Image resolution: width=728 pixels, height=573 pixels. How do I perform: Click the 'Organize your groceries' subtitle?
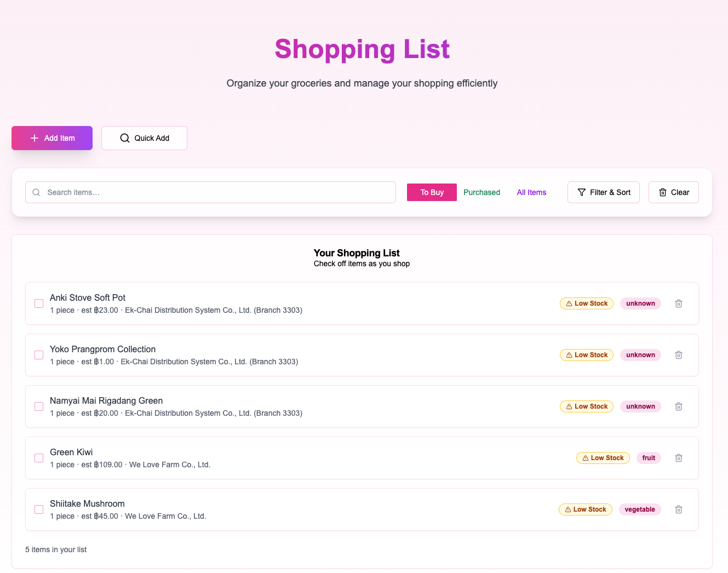362,83
